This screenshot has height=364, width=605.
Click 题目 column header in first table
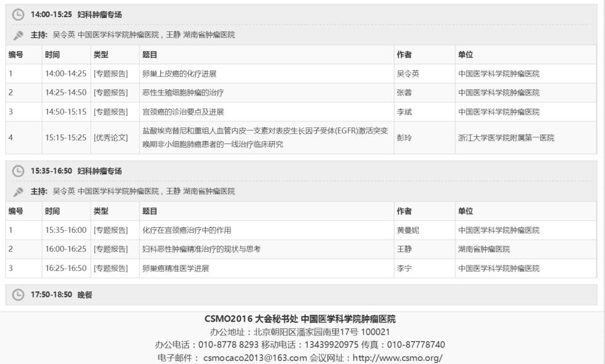(150, 55)
